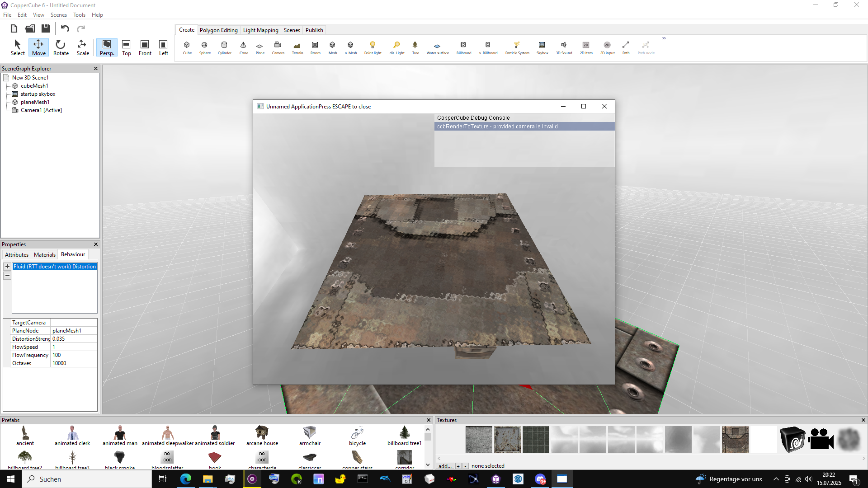Create a Plane
The image size is (868, 488).
coord(260,47)
